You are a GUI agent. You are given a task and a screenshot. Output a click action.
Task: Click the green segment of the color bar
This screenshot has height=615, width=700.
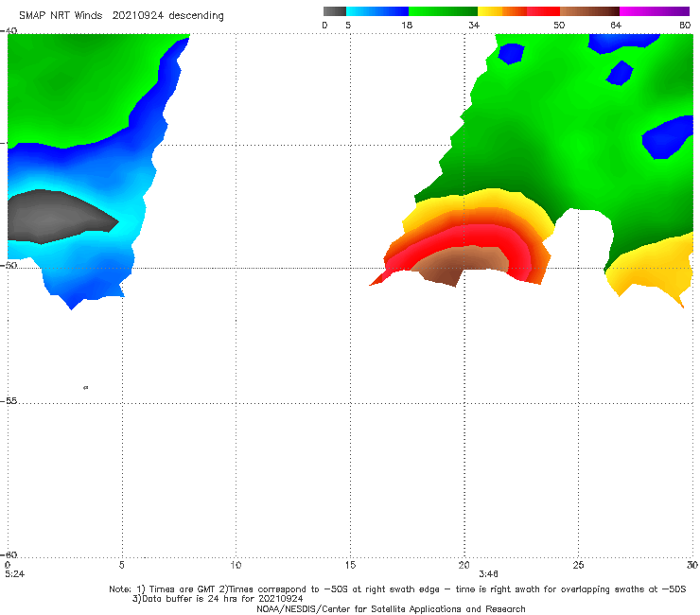(x=443, y=11)
